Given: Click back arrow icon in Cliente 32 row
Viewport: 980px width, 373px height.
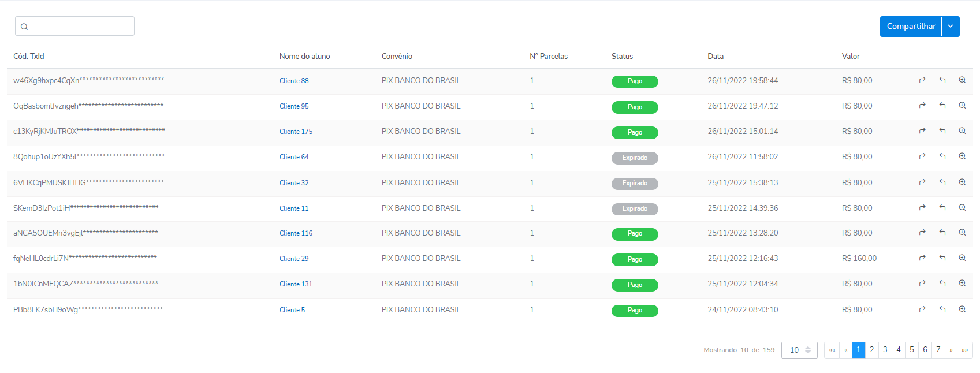Looking at the screenshot, I should [x=942, y=182].
